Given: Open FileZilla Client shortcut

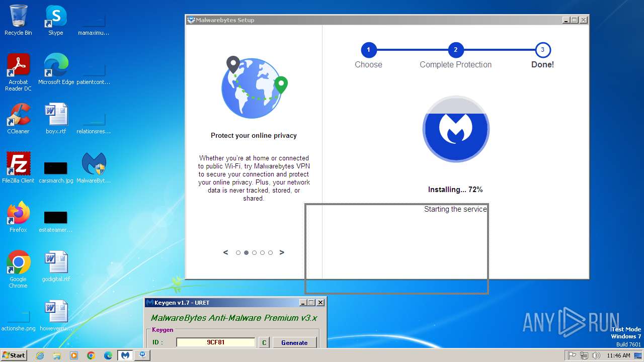Looking at the screenshot, I should pos(18,168).
